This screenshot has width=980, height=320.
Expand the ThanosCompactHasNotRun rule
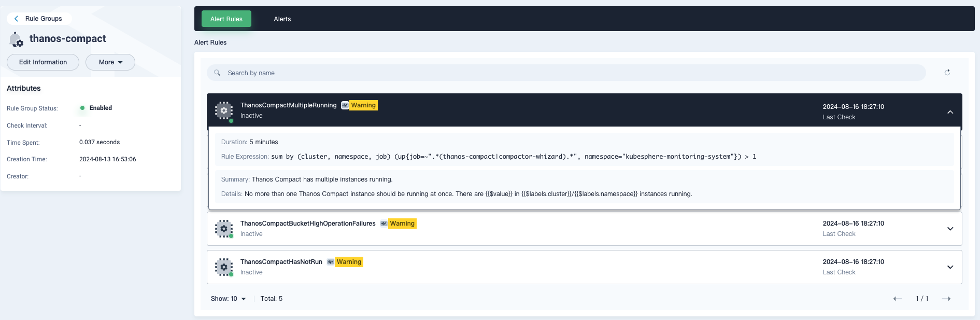pos(950,267)
